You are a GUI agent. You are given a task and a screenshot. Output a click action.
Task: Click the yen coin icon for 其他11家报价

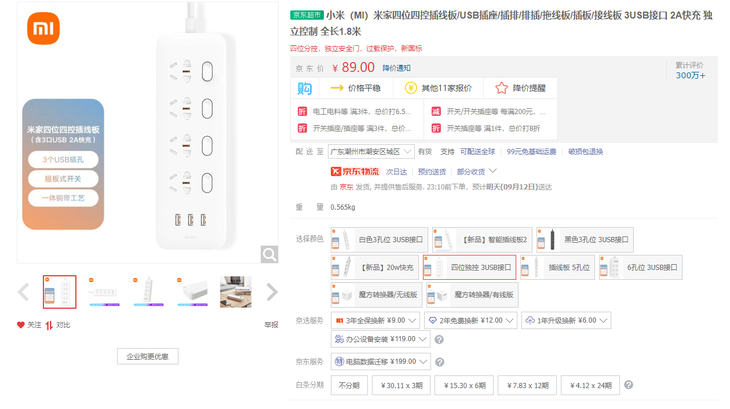pyautogui.click(x=411, y=88)
